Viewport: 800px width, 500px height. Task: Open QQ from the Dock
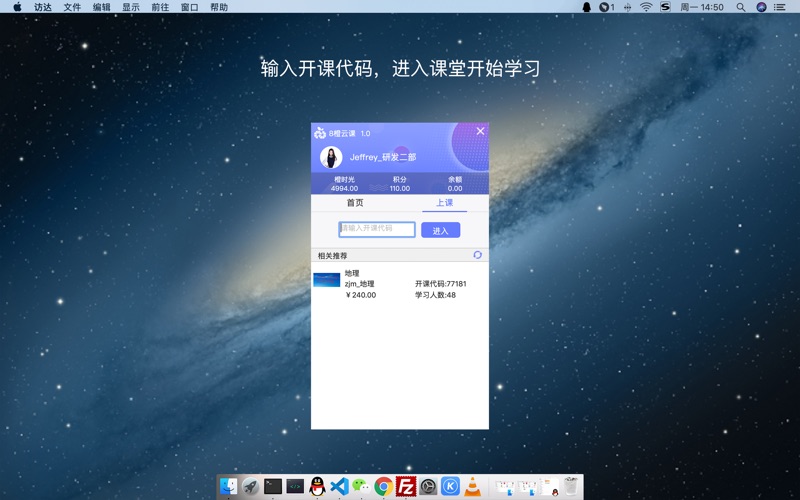(317, 486)
